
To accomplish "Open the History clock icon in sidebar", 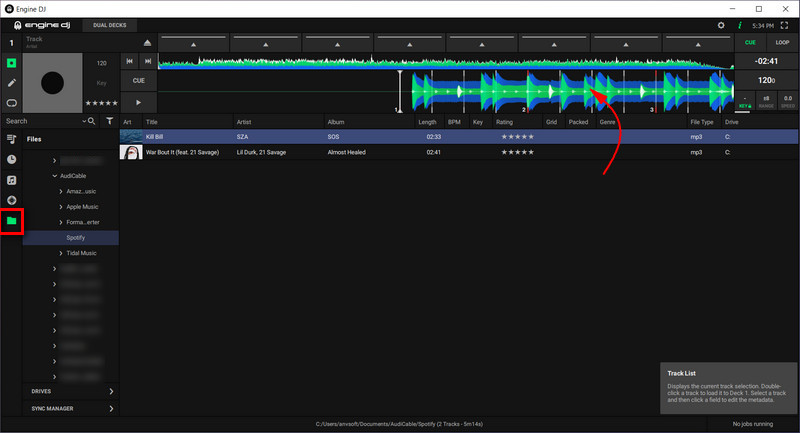I will pyautogui.click(x=11, y=160).
